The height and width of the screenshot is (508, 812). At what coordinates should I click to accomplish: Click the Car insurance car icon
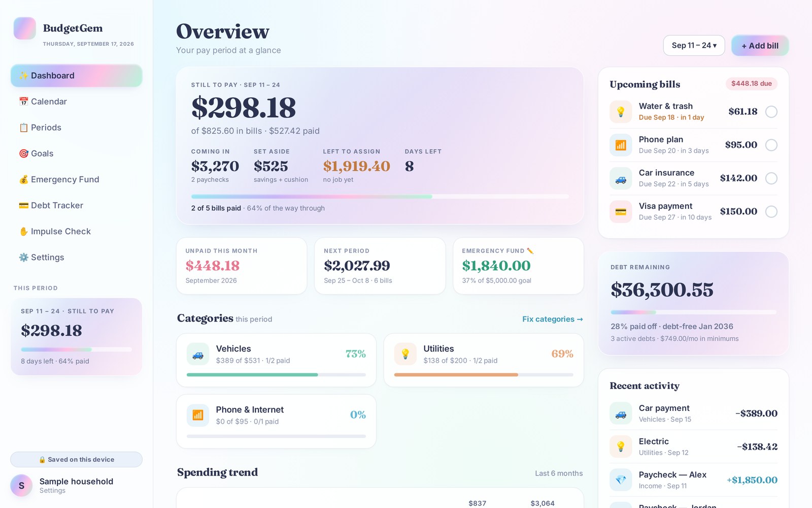point(621,178)
